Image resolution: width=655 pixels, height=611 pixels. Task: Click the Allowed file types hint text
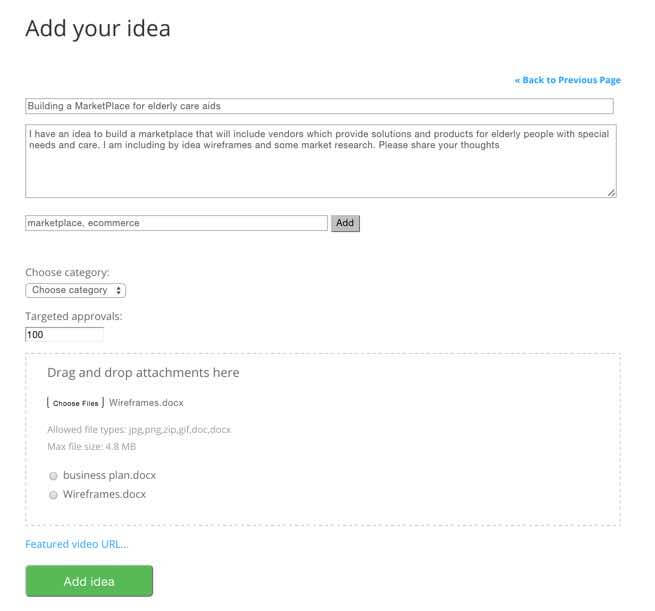139,430
